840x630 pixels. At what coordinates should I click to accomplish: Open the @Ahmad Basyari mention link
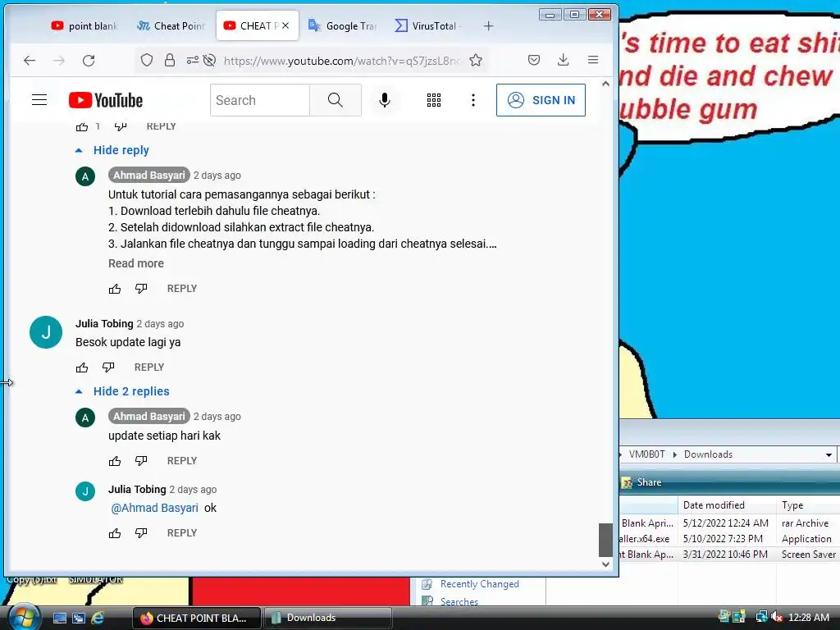pos(154,508)
